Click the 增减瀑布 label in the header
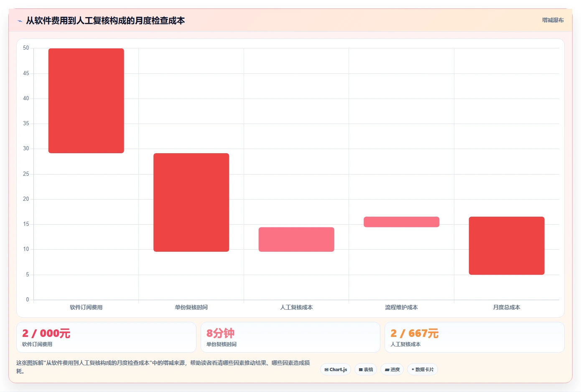581x392 pixels. 553,20
